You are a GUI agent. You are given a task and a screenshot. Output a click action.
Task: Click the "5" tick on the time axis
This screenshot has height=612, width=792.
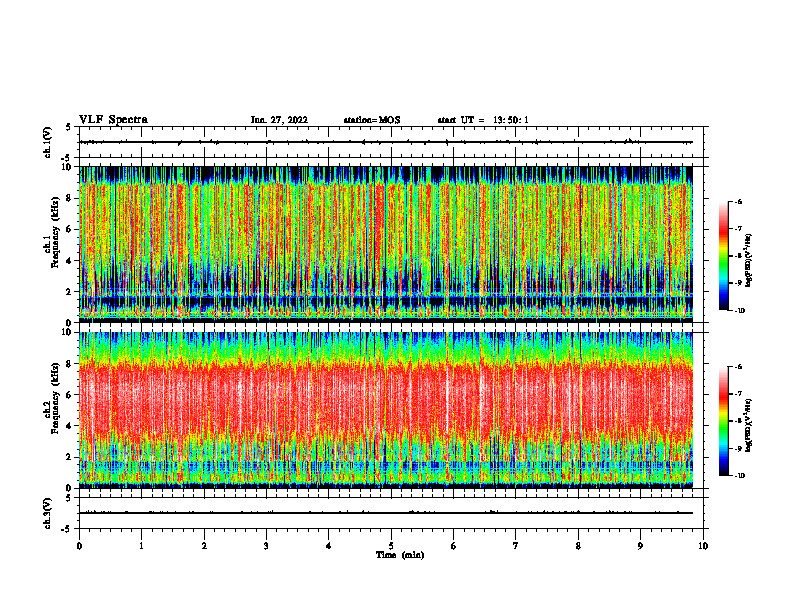coord(391,546)
